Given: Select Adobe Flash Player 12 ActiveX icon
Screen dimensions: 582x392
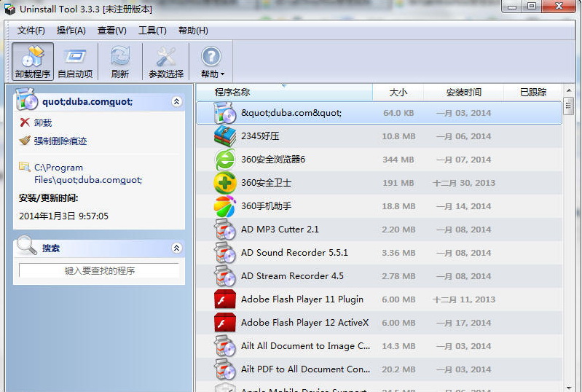Looking at the screenshot, I should click(x=224, y=323).
